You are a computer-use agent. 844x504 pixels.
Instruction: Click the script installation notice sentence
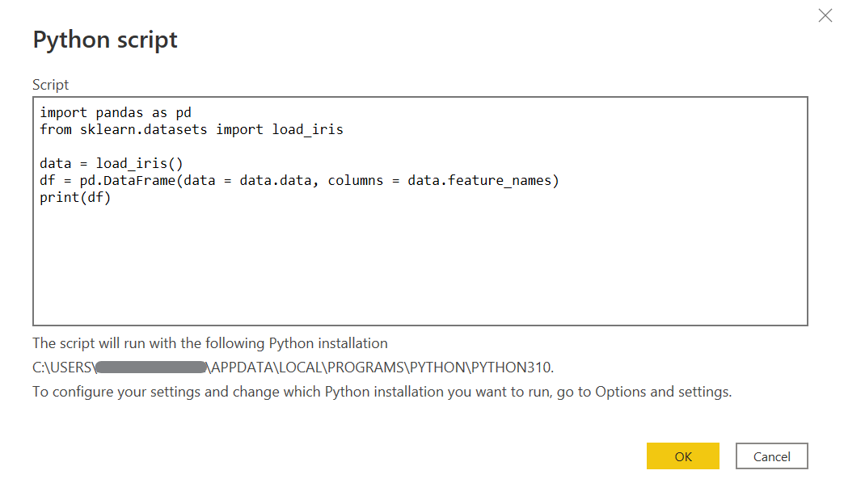coord(209,342)
